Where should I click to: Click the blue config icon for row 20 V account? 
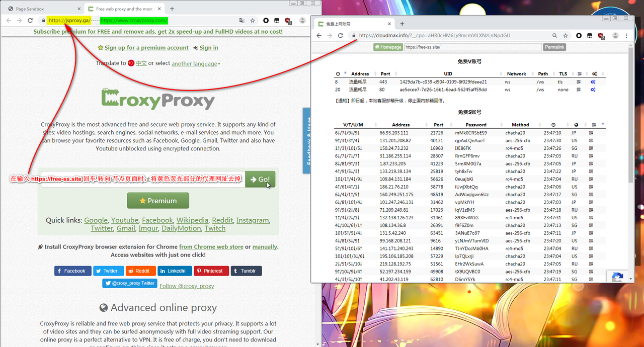(593, 90)
